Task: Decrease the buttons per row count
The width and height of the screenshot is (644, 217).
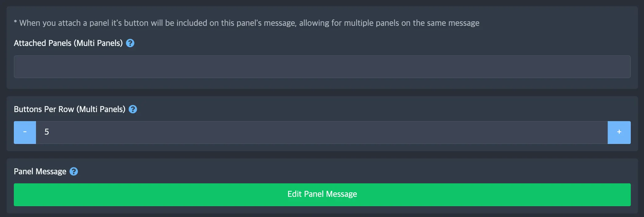Action: [x=25, y=132]
